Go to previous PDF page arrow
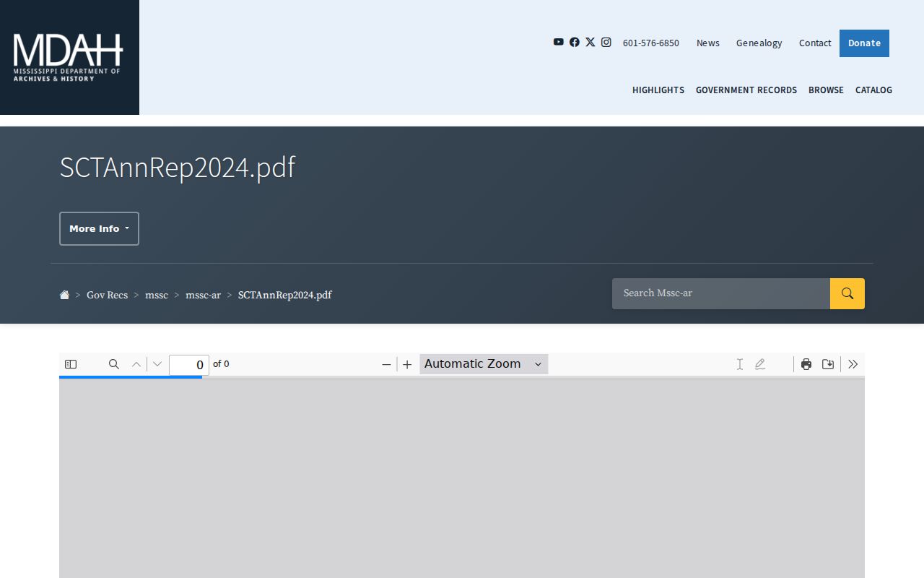The image size is (924, 578). [x=136, y=364]
